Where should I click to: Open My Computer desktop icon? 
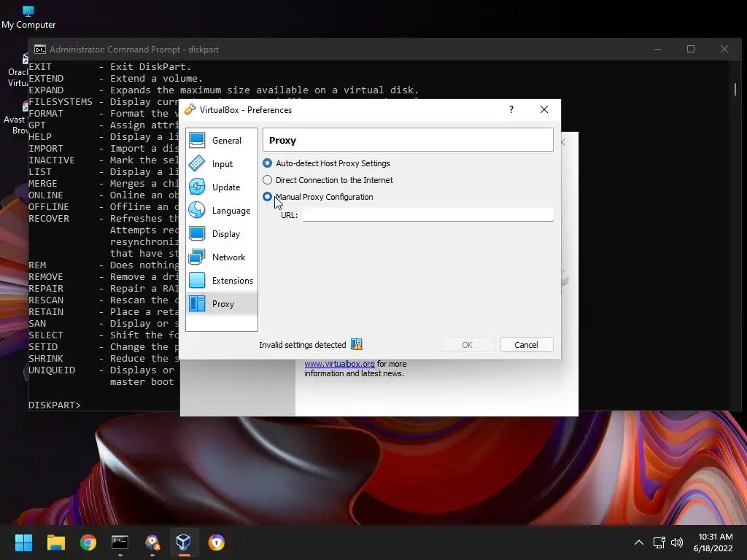click(28, 17)
